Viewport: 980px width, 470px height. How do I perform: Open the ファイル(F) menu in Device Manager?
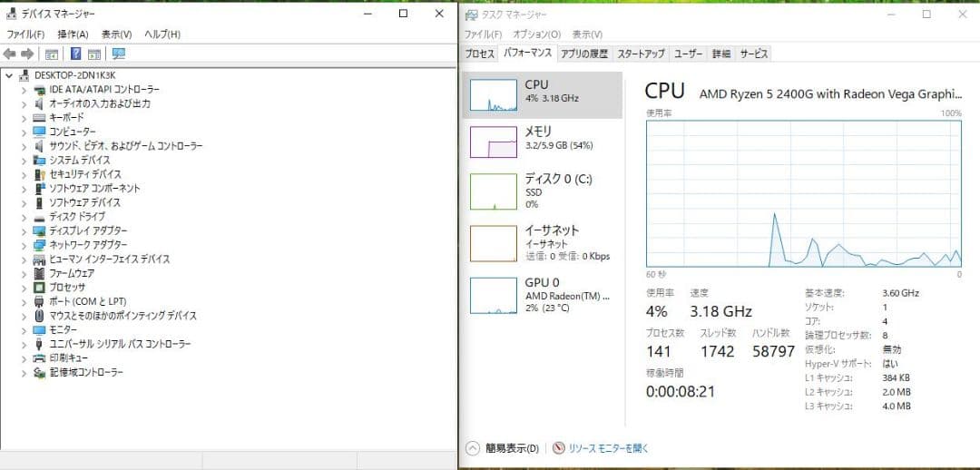(25, 34)
